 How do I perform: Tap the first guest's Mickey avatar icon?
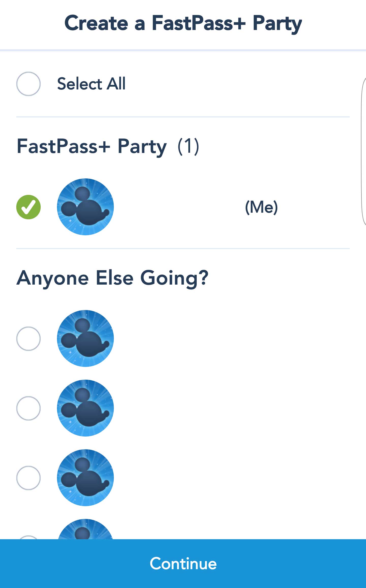pyautogui.click(x=85, y=338)
